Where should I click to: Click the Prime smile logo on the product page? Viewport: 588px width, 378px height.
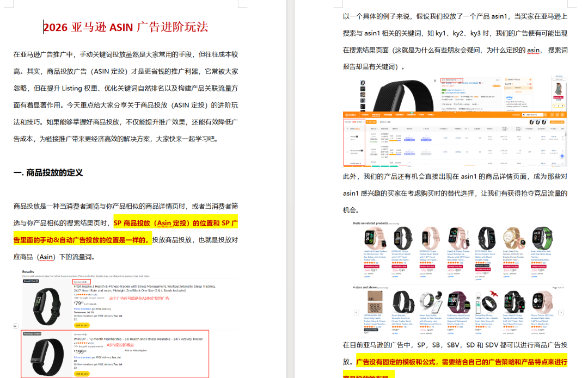(x=509, y=97)
